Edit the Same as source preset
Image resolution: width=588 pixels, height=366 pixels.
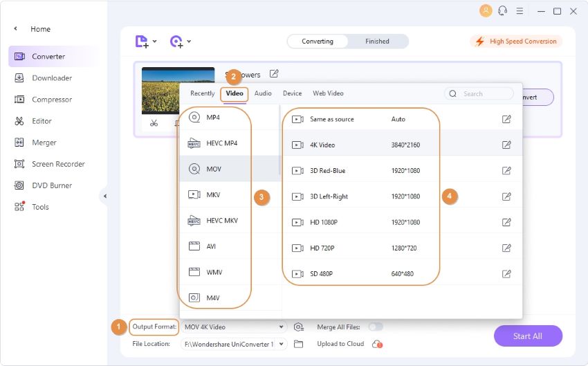point(506,119)
